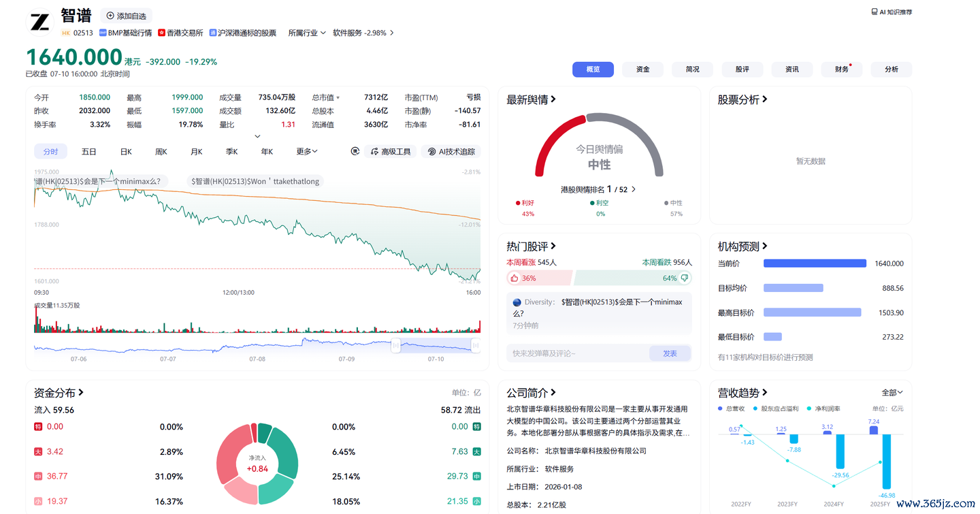Click the green 小 outflow tag icon
This screenshot has height=514, width=980.
[477, 501]
